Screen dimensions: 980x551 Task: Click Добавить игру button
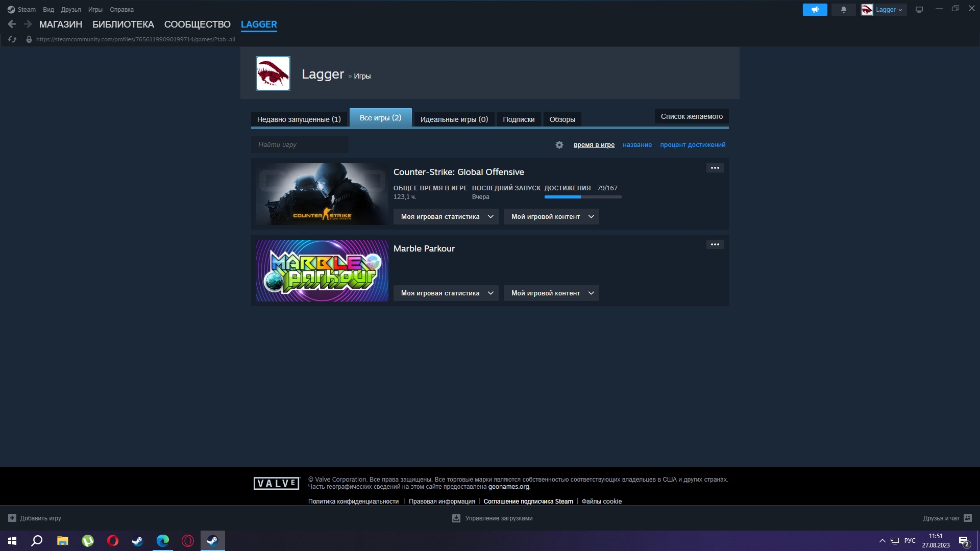point(35,518)
